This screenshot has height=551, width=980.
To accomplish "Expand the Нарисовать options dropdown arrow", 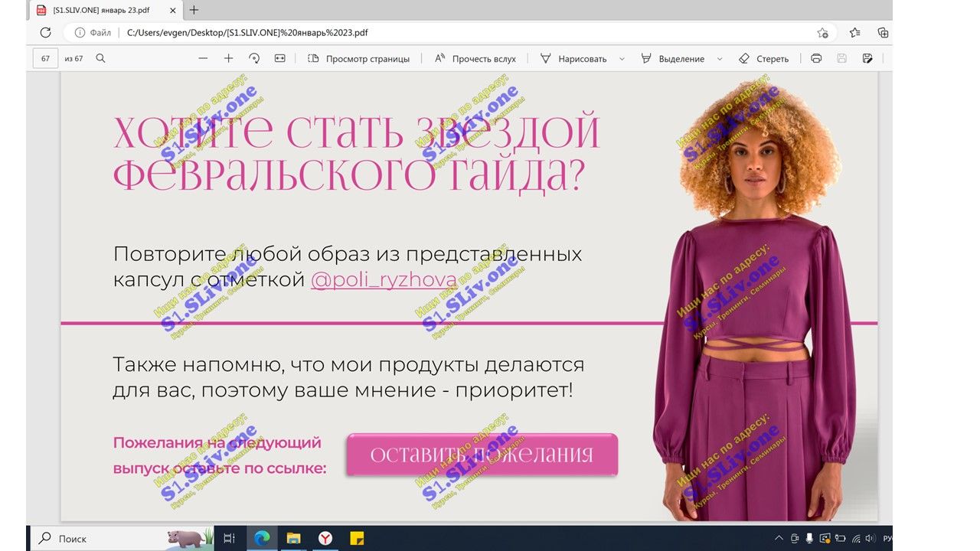I will [622, 58].
